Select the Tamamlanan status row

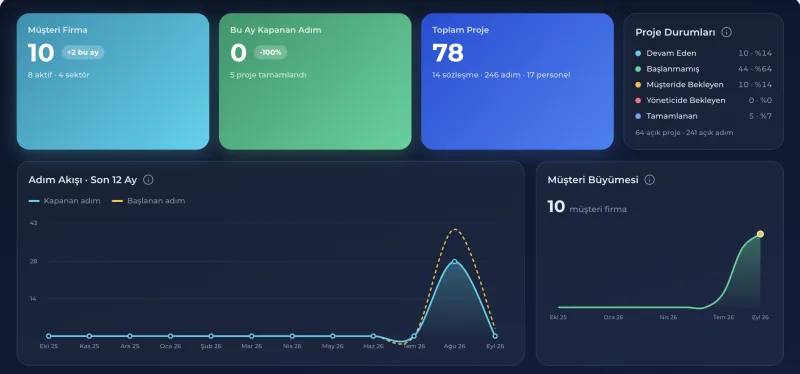pos(703,116)
